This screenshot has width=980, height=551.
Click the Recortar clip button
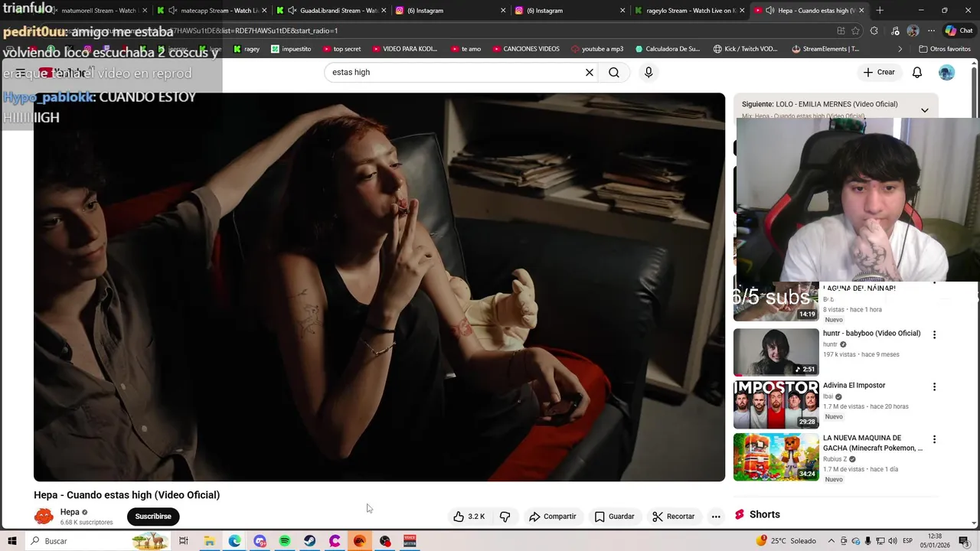[674, 517]
